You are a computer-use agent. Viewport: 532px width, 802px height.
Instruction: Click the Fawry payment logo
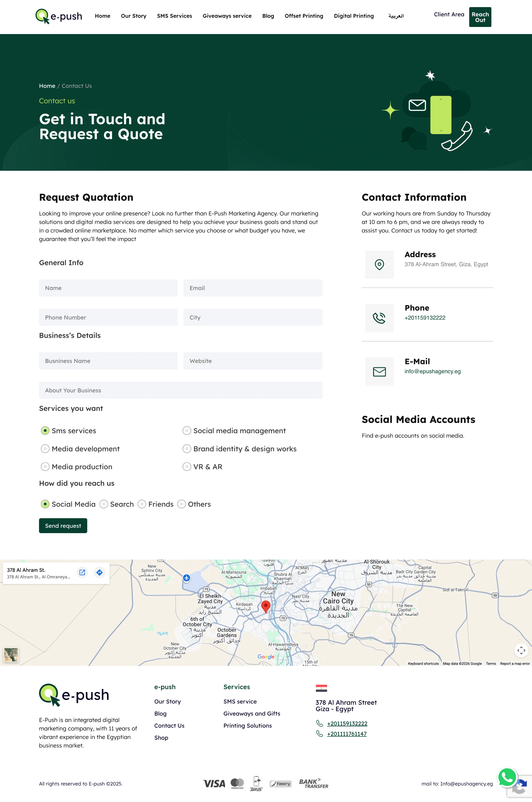tap(281, 784)
